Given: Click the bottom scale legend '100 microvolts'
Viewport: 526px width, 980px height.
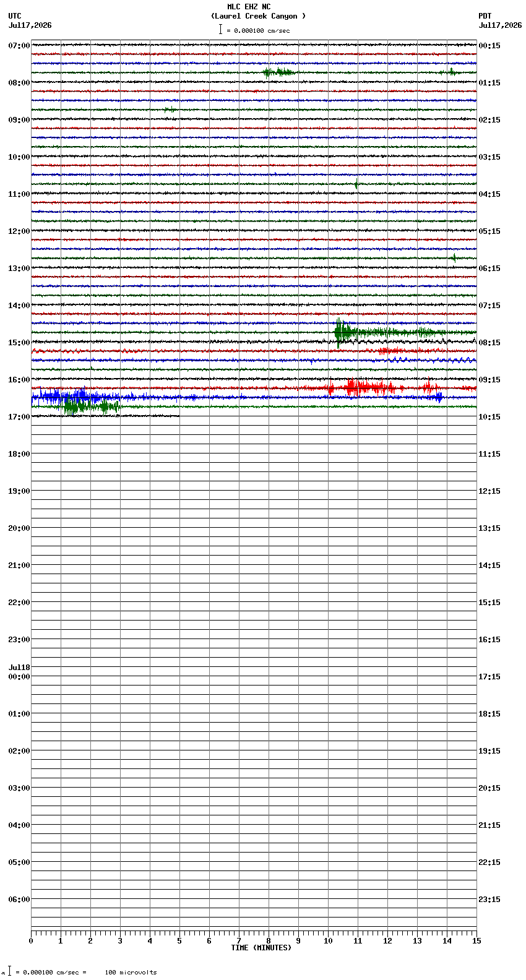Looking at the screenshot, I should (x=131, y=973).
